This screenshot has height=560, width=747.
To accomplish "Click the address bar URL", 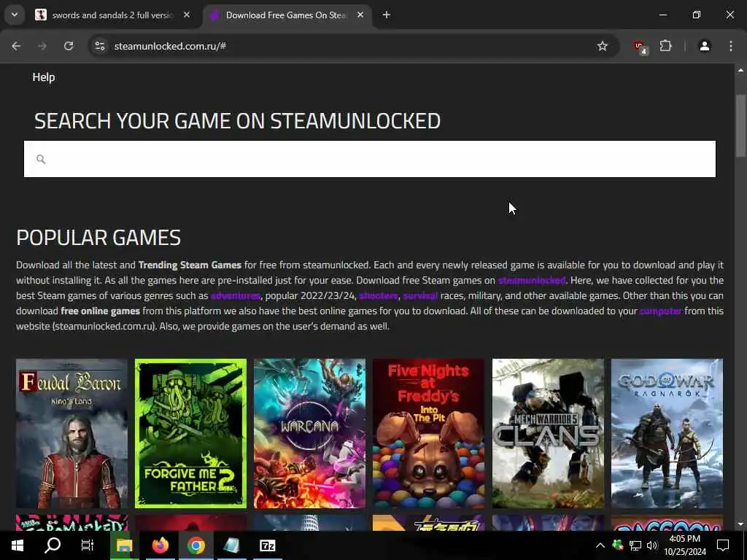I will (170, 46).
